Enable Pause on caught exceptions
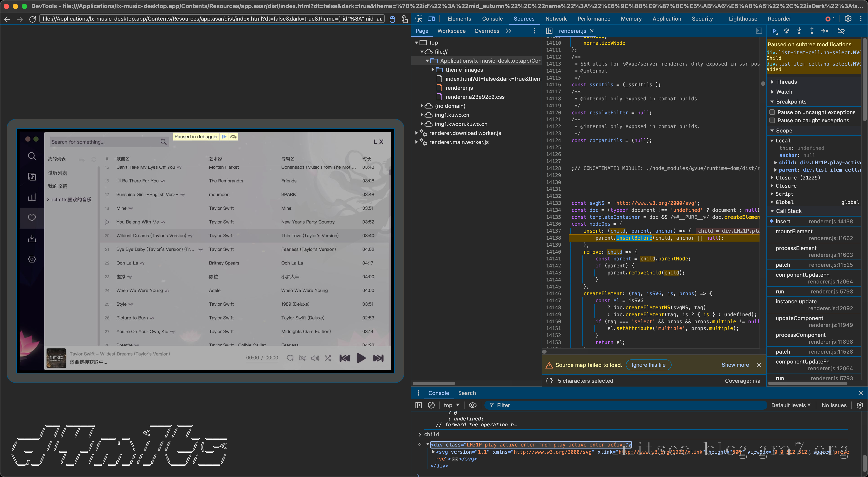 (772, 120)
